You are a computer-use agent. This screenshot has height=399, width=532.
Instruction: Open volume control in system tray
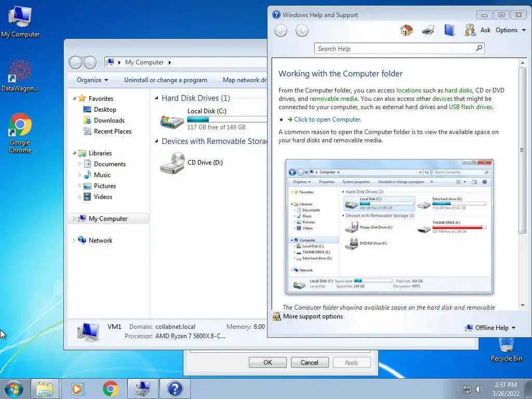coord(480,389)
